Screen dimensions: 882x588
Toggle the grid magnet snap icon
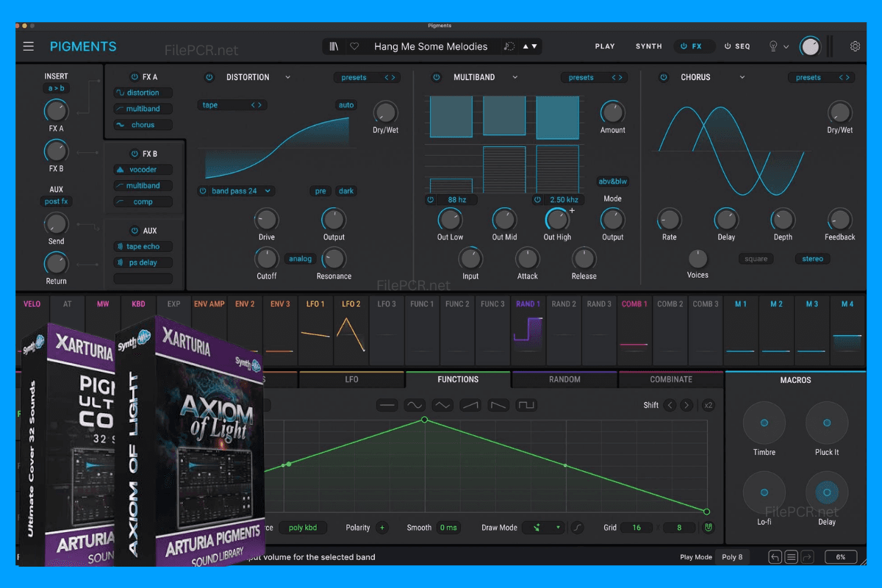pos(707,528)
